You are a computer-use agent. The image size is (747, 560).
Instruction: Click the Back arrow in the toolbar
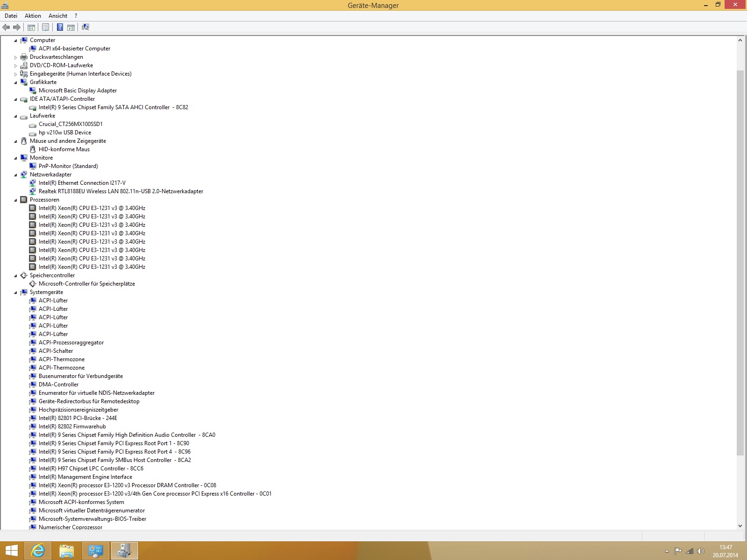(6, 28)
